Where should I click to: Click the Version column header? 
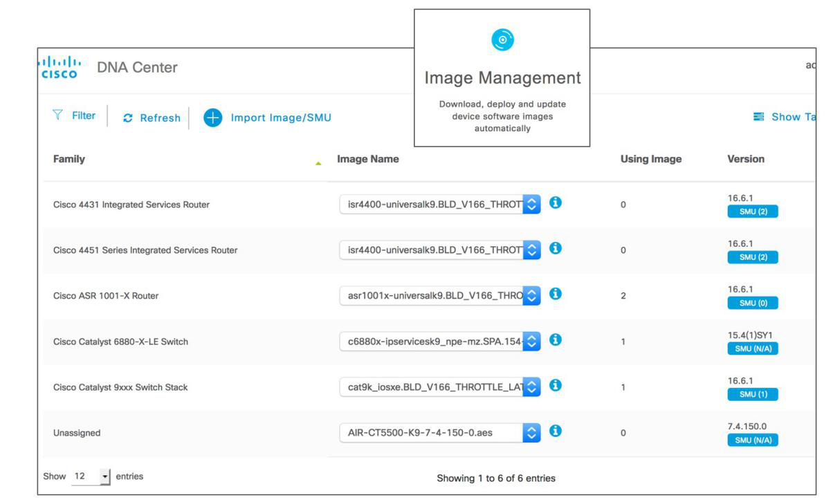coord(746,159)
